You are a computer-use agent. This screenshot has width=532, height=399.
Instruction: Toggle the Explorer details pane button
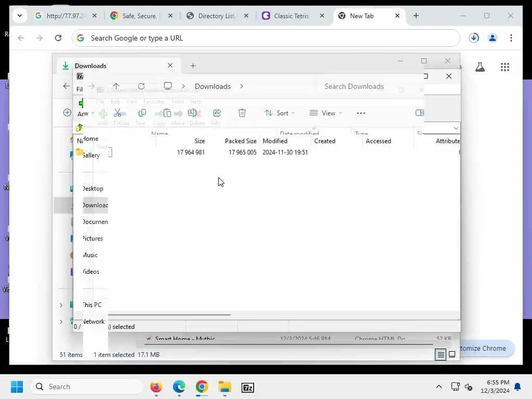point(419,113)
